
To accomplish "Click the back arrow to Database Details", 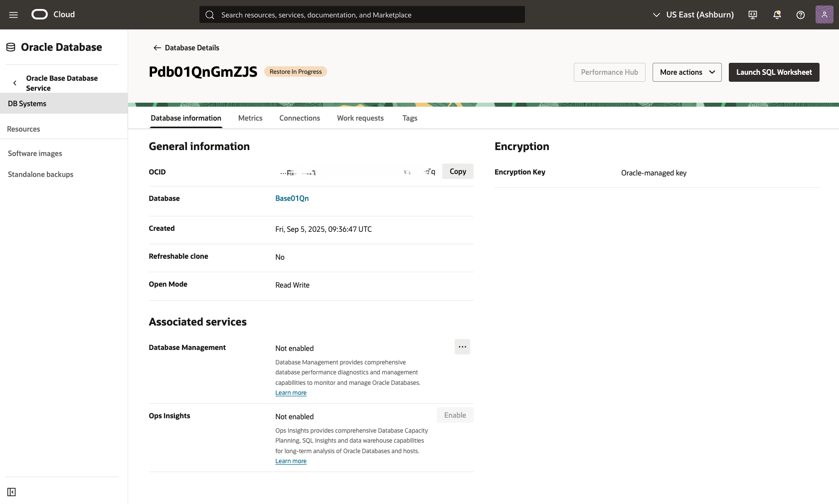I will coord(157,47).
